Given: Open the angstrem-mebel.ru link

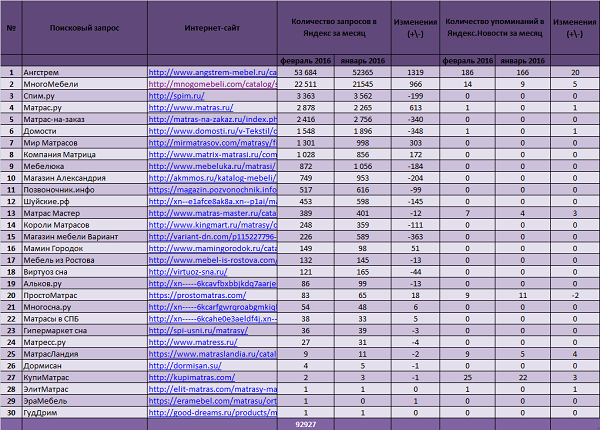Looking at the screenshot, I should tap(212, 72).
